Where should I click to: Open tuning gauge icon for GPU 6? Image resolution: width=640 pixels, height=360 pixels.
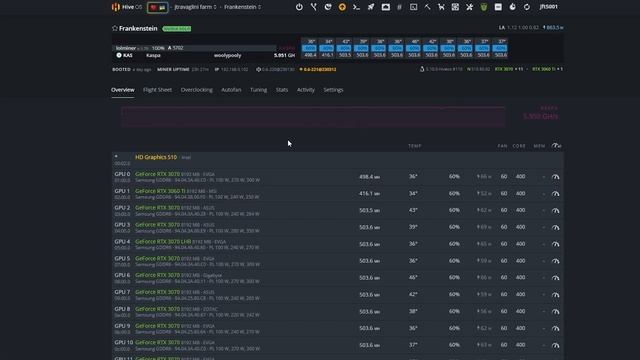click(x=556, y=278)
